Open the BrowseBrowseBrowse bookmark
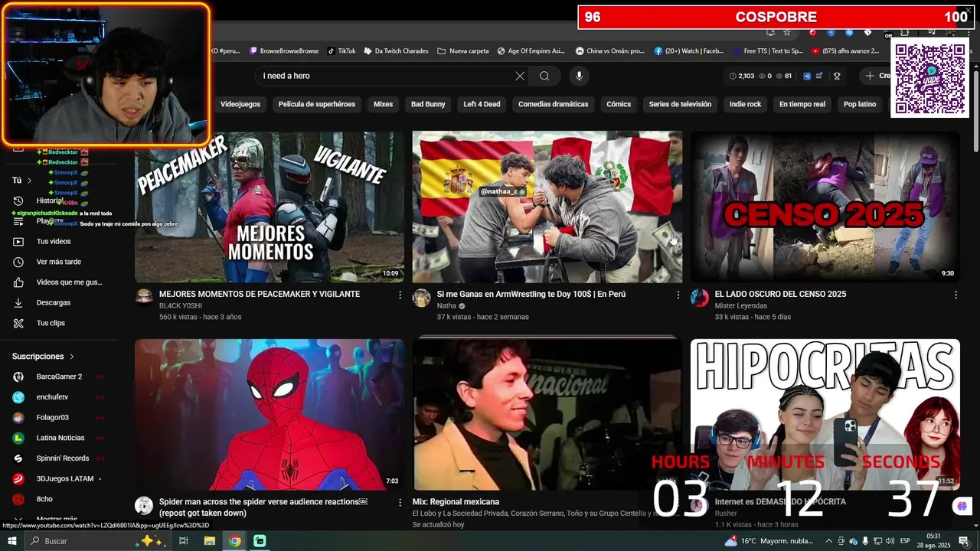Screen dimensions: 980x551 tap(284, 51)
